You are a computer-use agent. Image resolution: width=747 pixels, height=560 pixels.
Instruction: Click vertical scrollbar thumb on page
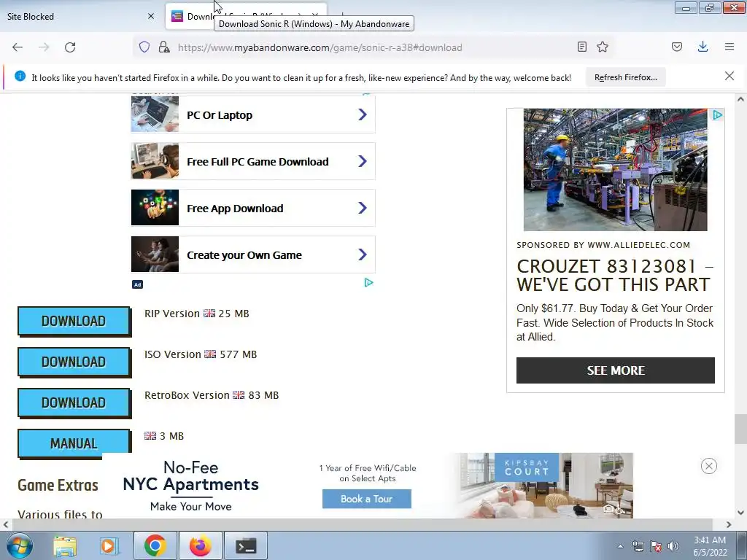(x=740, y=429)
